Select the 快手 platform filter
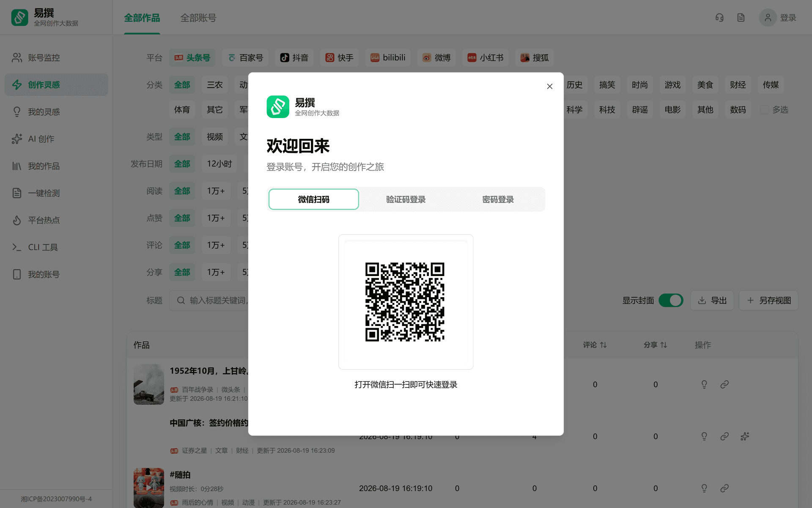Image resolution: width=812 pixels, height=508 pixels. 339,58
